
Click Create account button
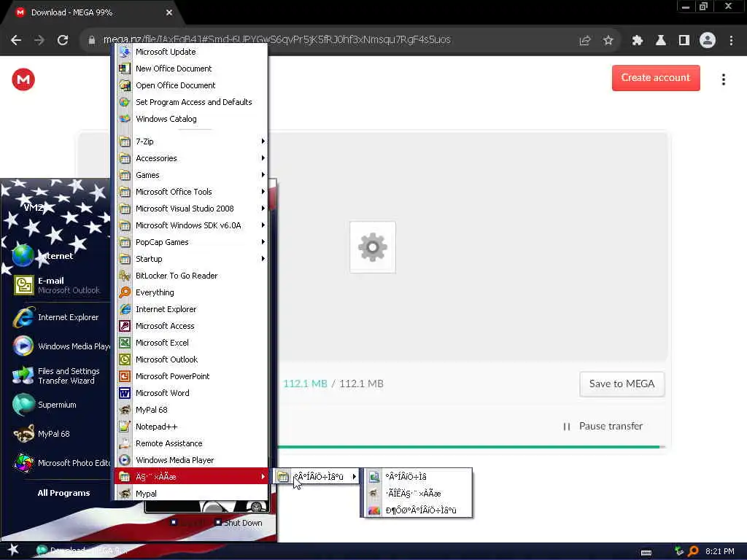656,77
